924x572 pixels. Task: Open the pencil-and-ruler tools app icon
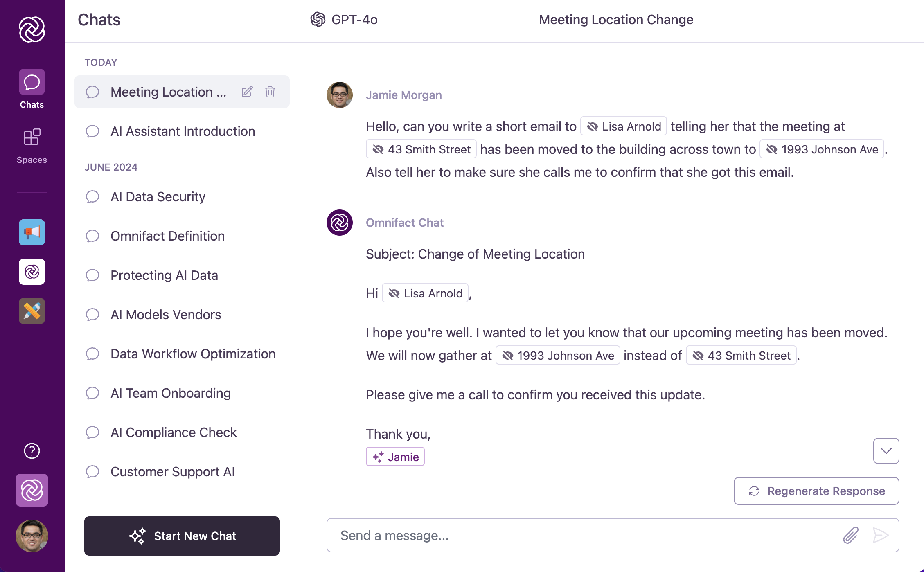click(32, 311)
